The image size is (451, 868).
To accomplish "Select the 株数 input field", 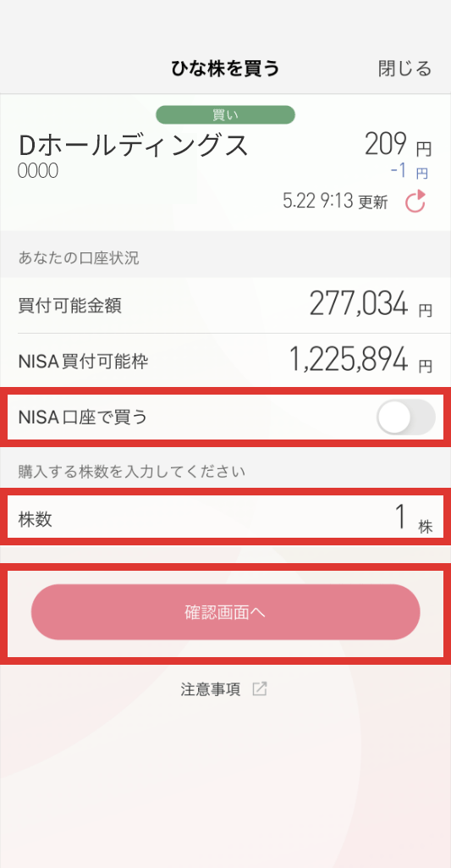I will [225, 519].
